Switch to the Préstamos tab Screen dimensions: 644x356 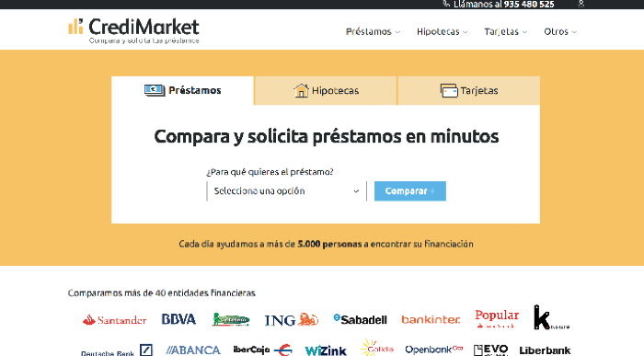click(x=183, y=90)
